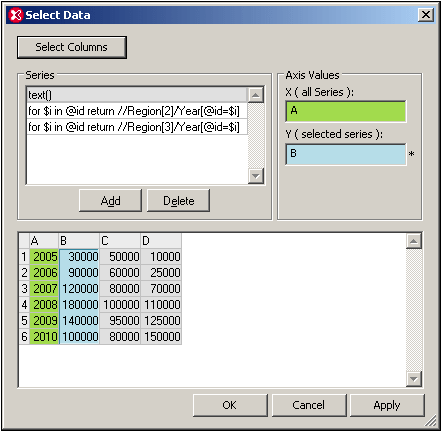Click the X axis value field A

coord(346,111)
